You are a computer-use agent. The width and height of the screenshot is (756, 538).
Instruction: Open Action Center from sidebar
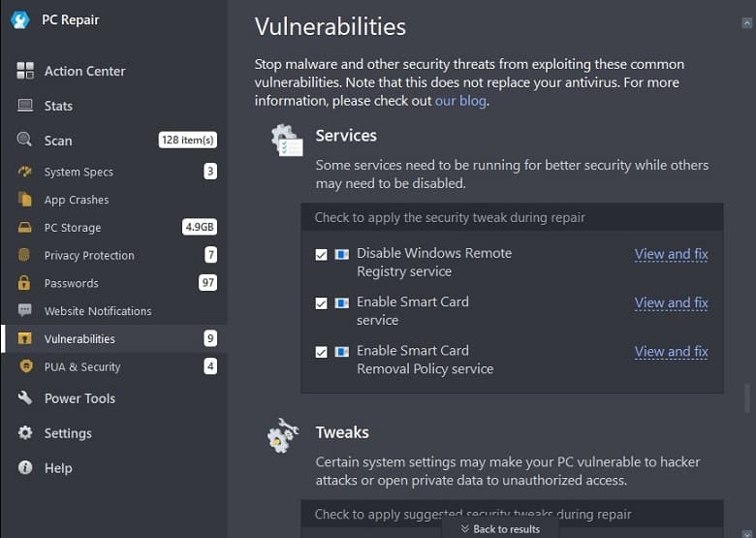[x=71, y=71]
